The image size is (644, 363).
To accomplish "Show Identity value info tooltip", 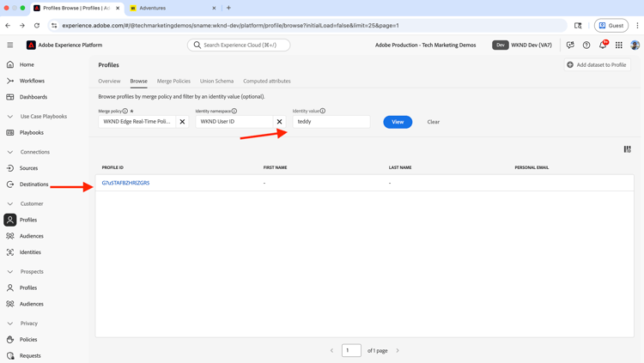I will (322, 111).
